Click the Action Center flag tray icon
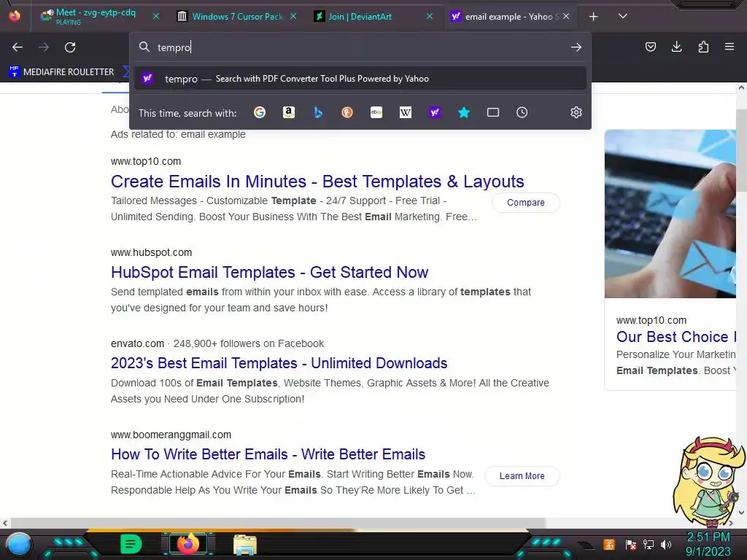Image resolution: width=747 pixels, height=560 pixels. pos(631,544)
